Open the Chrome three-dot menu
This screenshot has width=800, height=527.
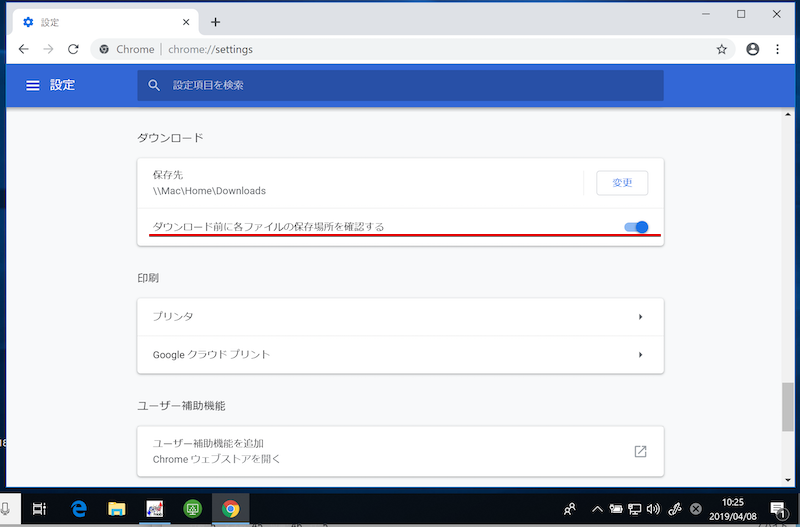point(779,49)
